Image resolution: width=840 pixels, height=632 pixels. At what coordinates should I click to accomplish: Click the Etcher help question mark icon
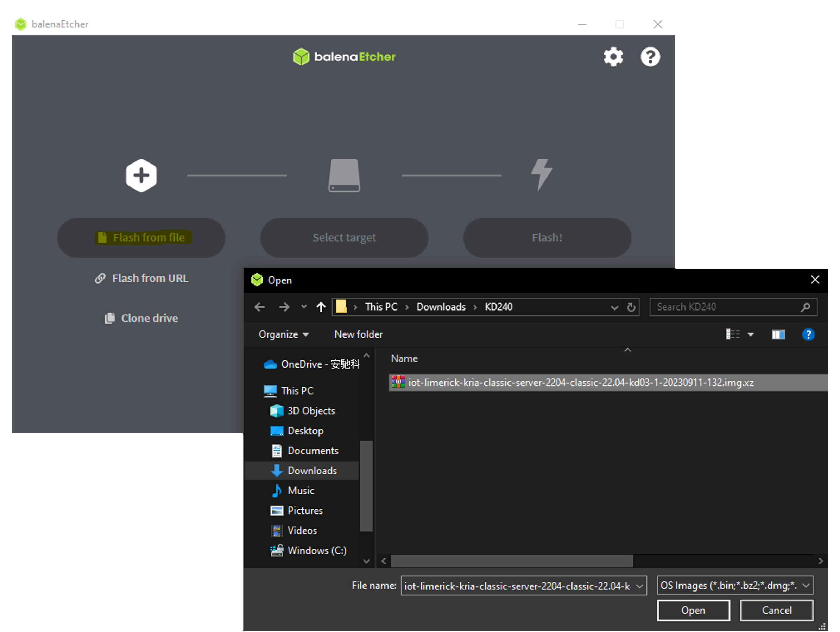click(650, 57)
